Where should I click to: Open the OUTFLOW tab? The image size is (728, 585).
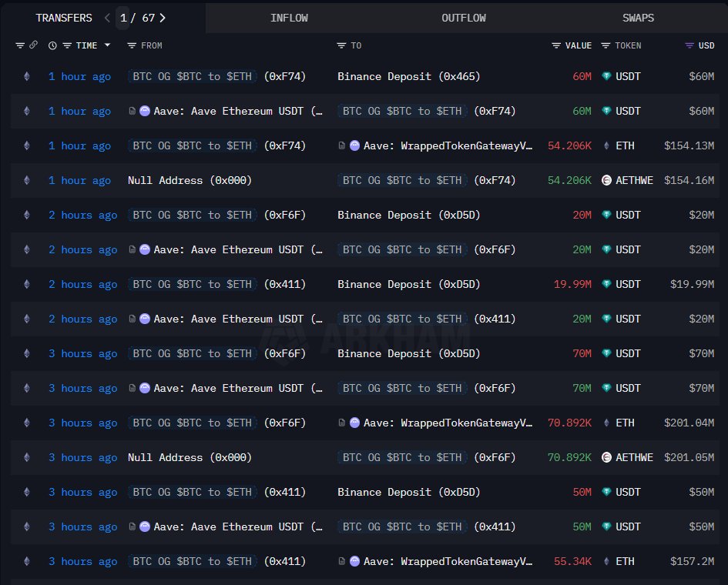[x=464, y=18]
